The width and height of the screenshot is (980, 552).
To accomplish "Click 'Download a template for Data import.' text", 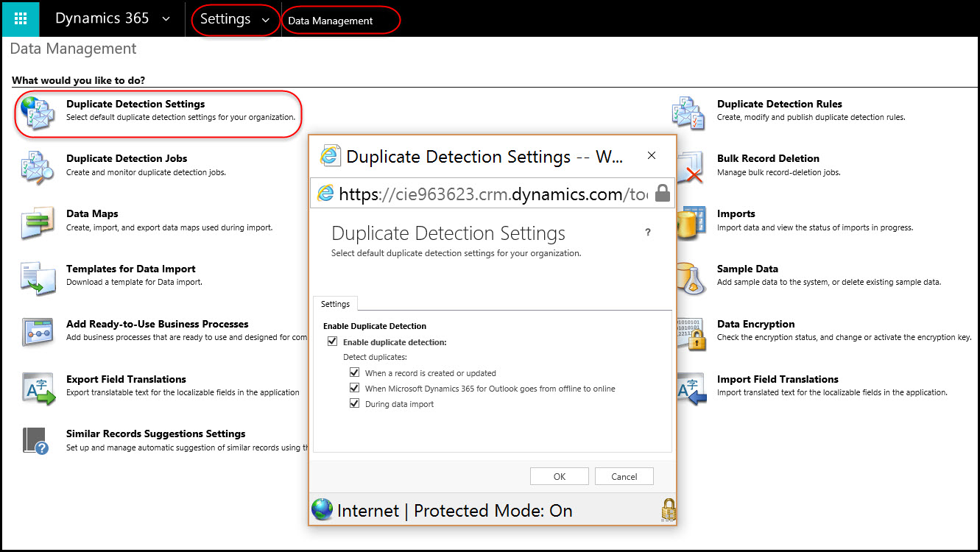I will pos(134,282).
